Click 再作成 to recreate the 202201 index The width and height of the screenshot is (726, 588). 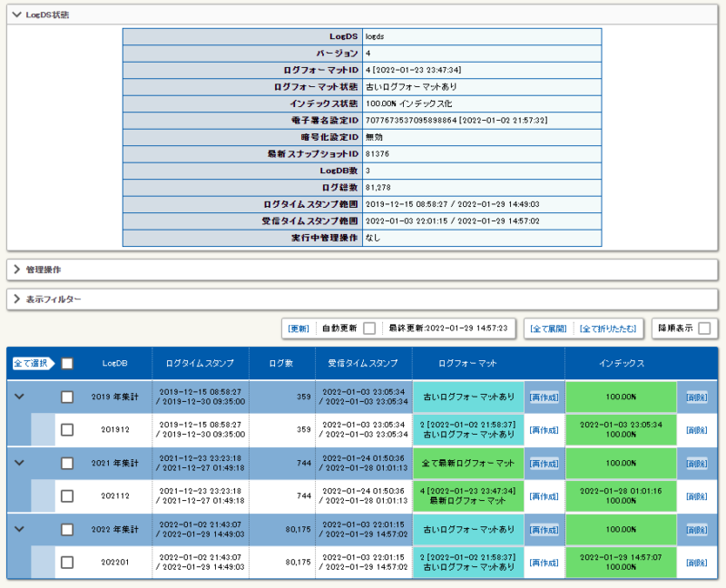coord(544,562)
